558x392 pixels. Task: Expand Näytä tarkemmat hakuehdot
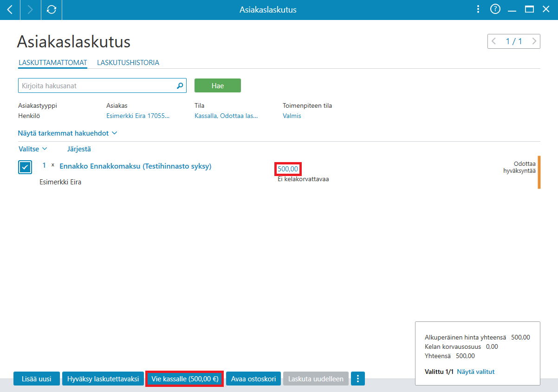point(67,133)
